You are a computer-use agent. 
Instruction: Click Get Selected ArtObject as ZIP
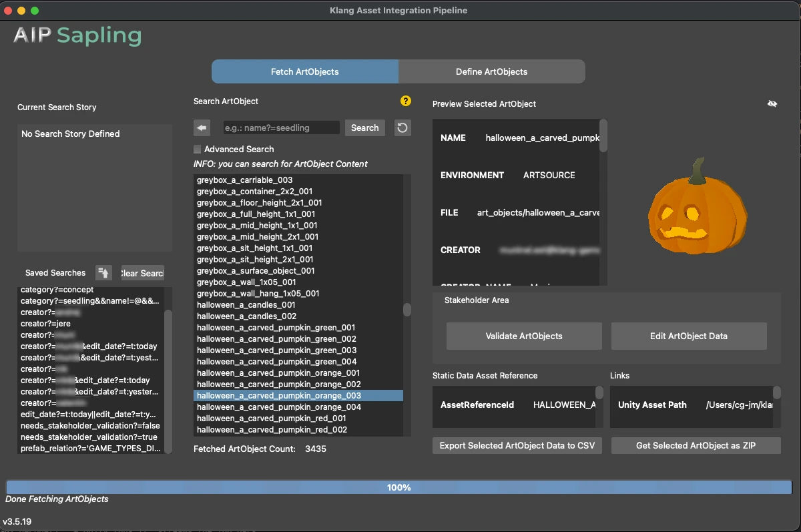696,445
